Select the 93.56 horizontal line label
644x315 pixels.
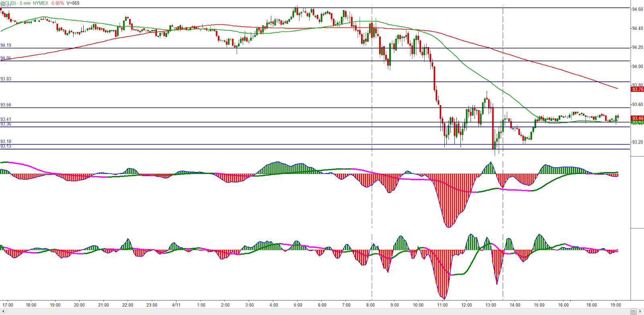[x=6, y=105]
